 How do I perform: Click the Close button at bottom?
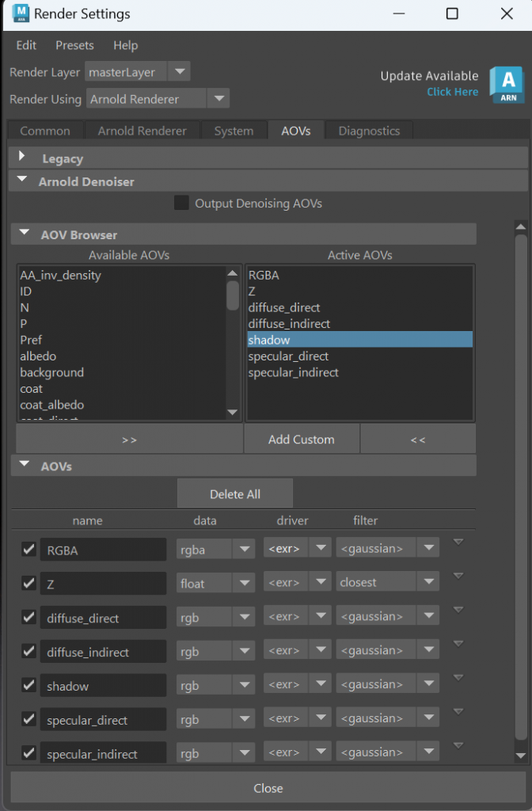tap(268, 788)
